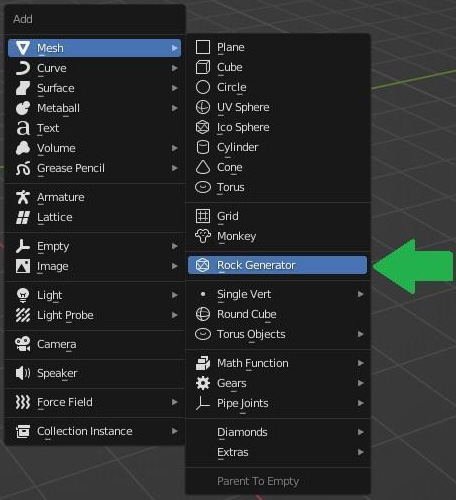Click the Speaker icon
Screen dimensions: 456x500
(x=23, y=373)
